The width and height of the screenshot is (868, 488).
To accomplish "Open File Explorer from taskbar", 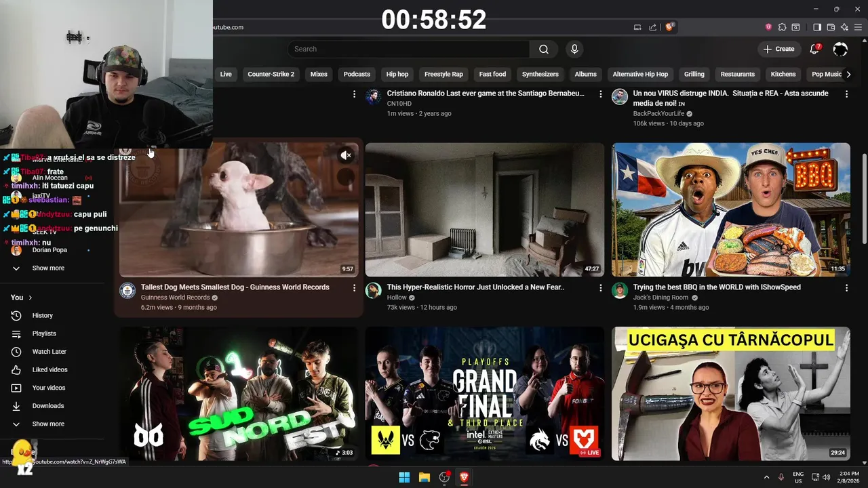I will pos(425,477).
